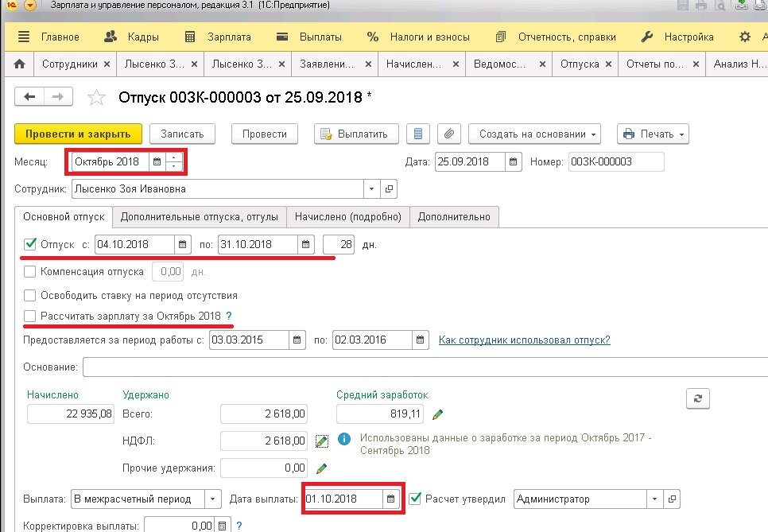Go back with the left arrow button

[29, 96]
